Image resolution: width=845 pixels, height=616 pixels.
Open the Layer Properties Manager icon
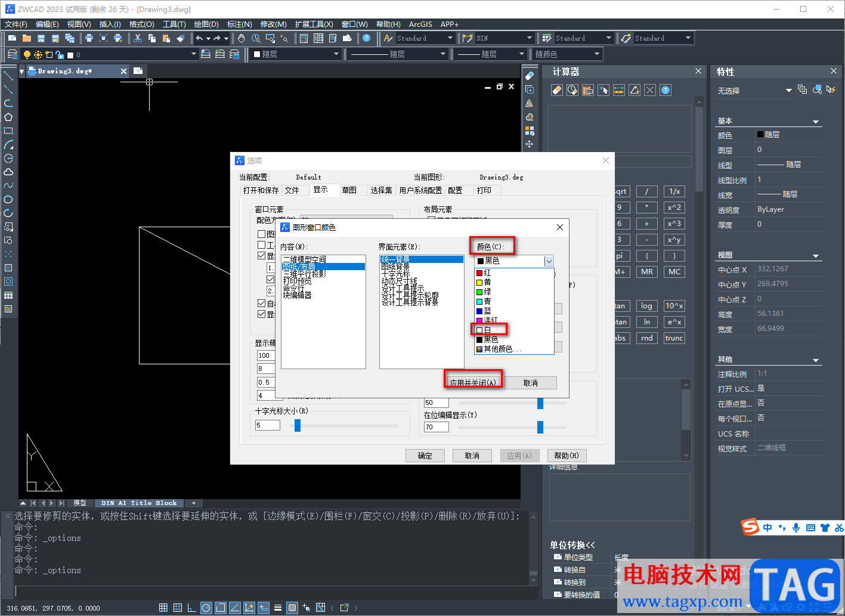(x=13, y=54)
